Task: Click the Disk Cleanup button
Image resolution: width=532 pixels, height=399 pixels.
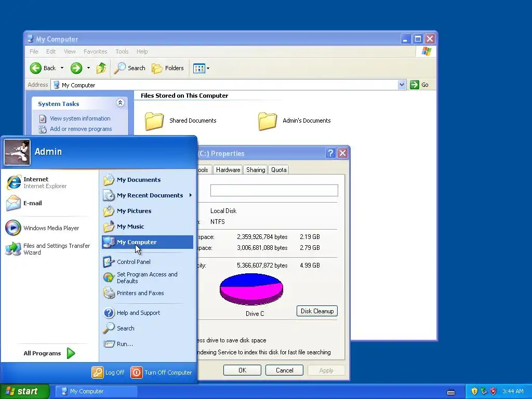Action: (x=317, y=311)
